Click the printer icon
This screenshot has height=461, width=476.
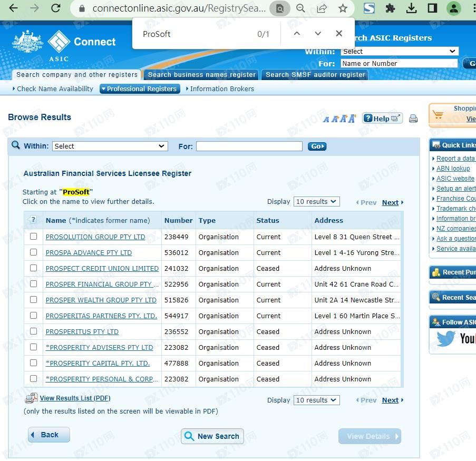(413, 119)
